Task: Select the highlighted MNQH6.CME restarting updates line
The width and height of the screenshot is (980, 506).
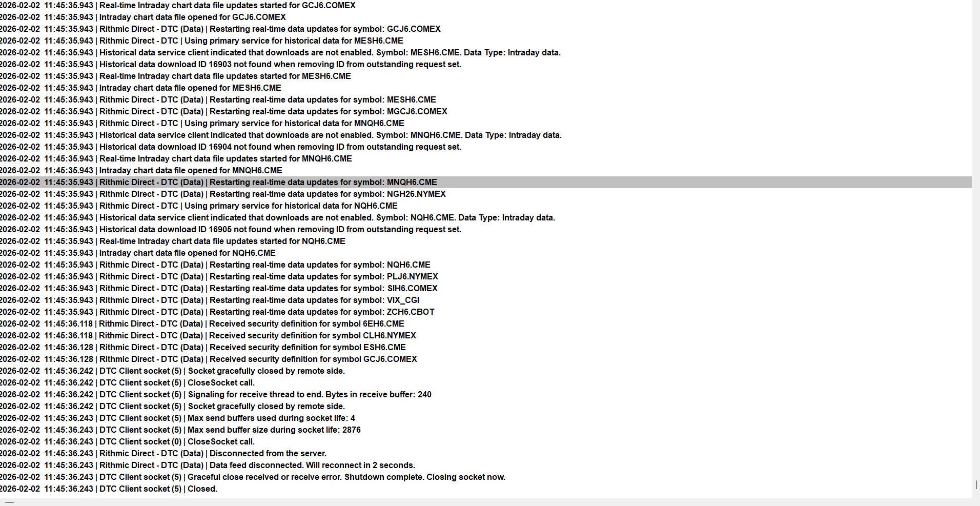Action: (x=486, y=183)
